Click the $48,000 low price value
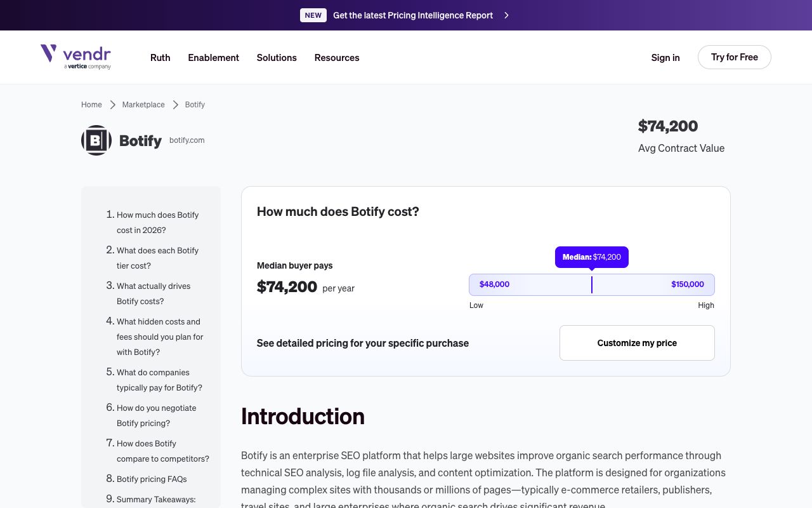Image resolution: width=812 pixels, height=508 pixels. (494, 284)
